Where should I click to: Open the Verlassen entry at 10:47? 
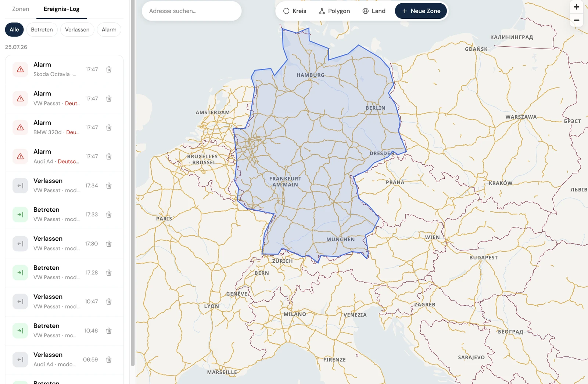coord(64,302)
